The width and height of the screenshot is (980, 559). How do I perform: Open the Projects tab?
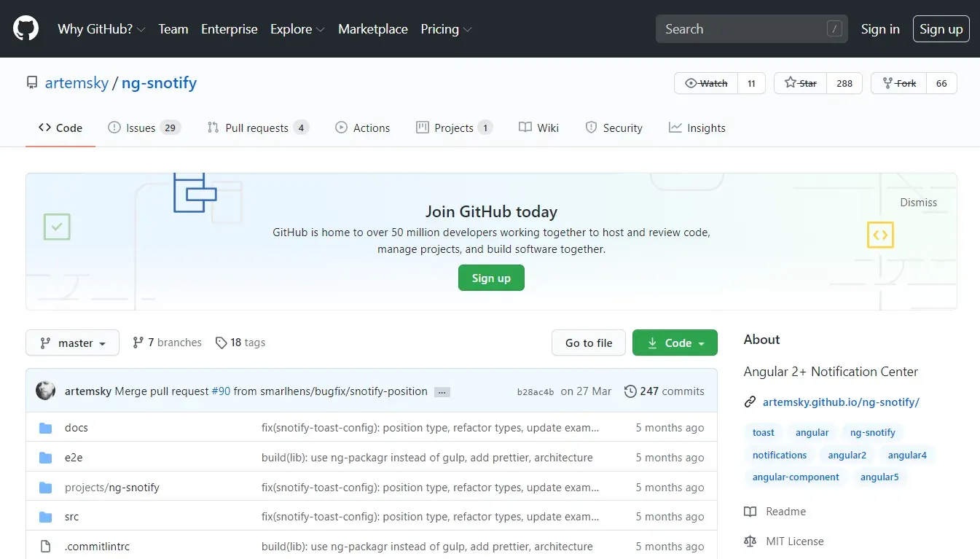pos(455,128)
